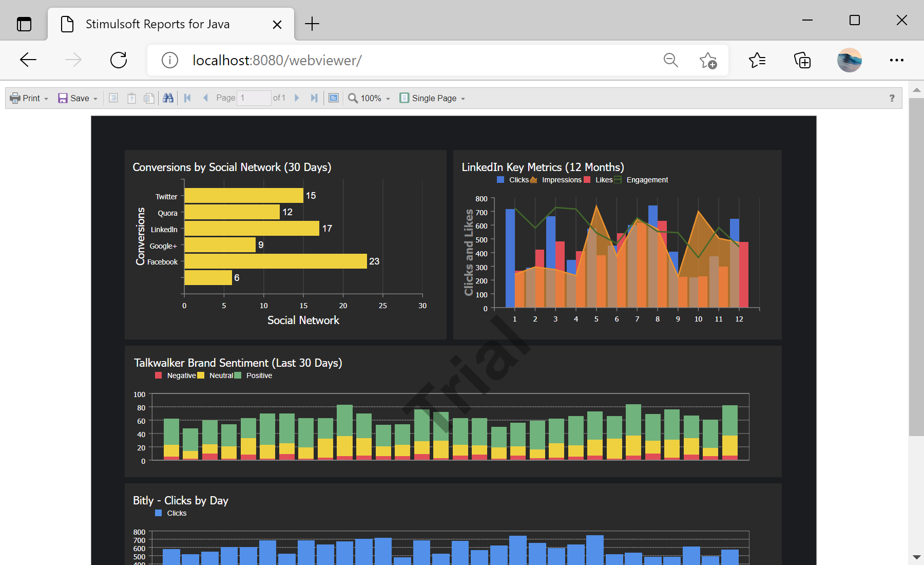The width and height of the screenshot is (924, 565).
Task: Click the help question mark icon
Action: pyautogui.click(x=892, y=98)
